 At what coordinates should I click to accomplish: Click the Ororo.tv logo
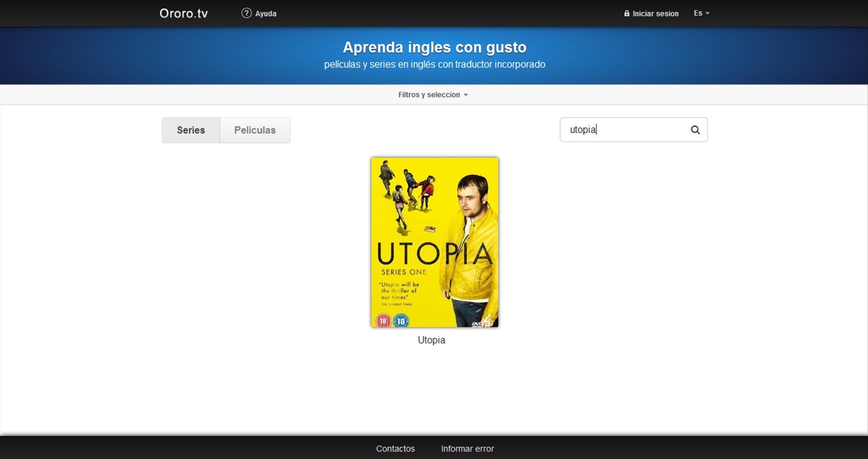point(184,14)
